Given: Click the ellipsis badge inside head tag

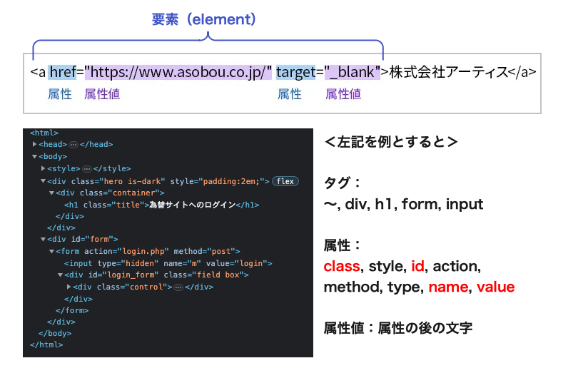Looking at the screenshot, I should (73, 145).
